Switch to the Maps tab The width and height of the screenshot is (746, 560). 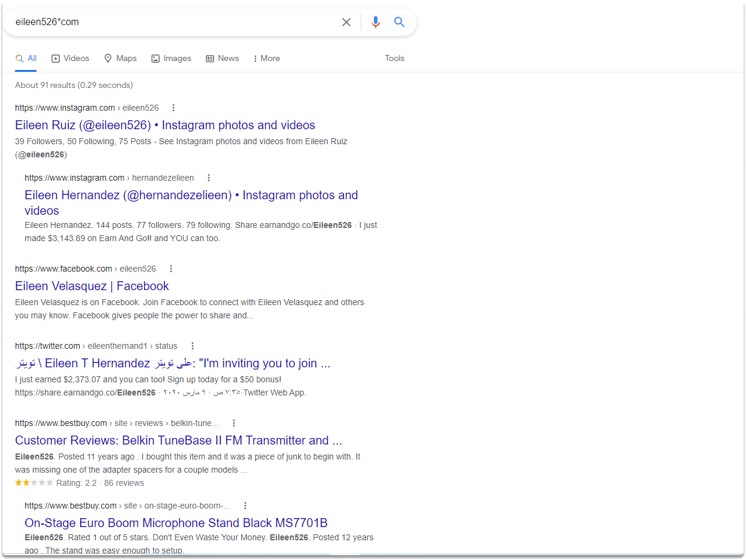(x=120, y=58)
